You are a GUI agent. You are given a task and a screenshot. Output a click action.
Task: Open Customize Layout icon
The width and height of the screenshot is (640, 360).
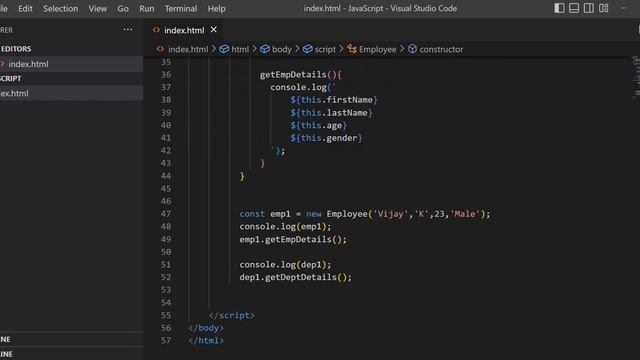point(604,8)
